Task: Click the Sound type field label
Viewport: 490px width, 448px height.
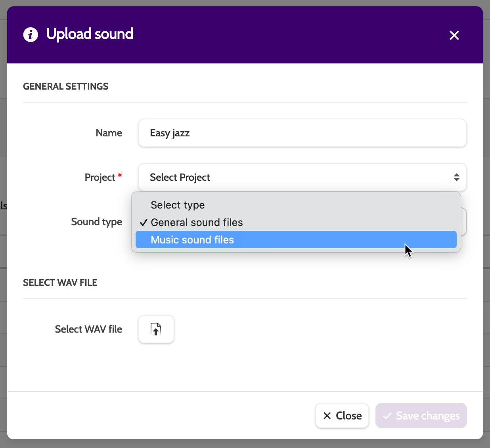Action: pyautogui.click(x=96, y=222)
